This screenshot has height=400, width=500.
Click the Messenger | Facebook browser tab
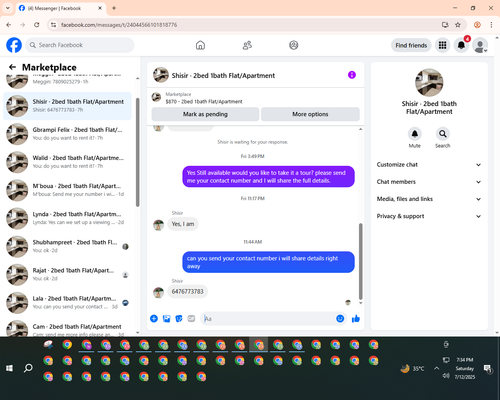click(60, 8)
